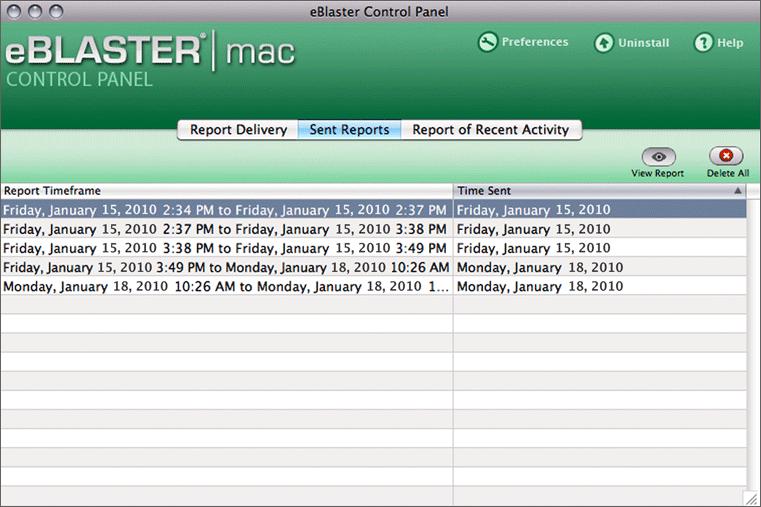Select the last report starting Monday 10:26 AM
This screenshot has height=507, width=761.
373,286
